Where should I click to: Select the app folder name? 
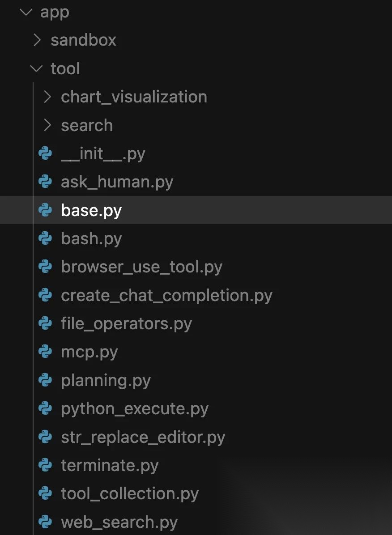[55, 13]
